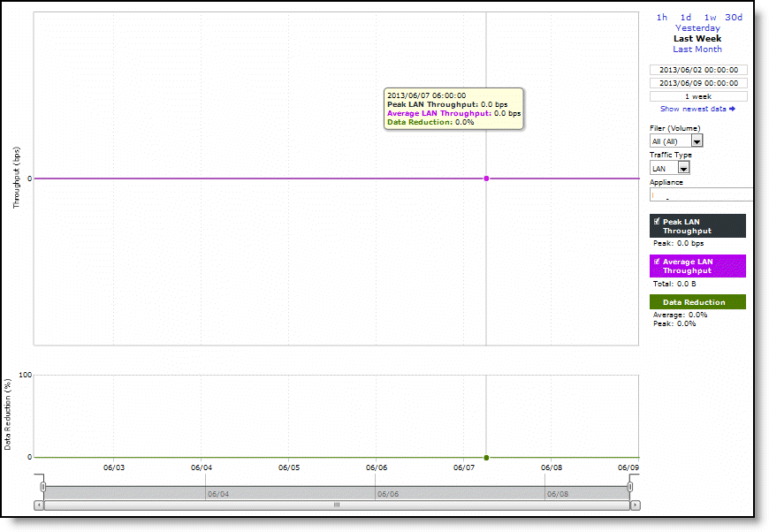769x532 pixels.
Task: Click the green data point on reduction chart
Action: pyautogui.click(x=486, y=457)
